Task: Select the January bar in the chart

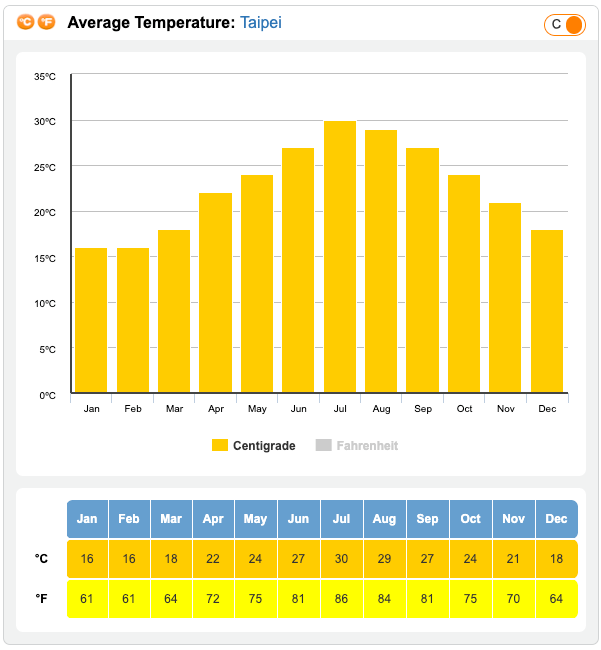Action: pos(91,320)
